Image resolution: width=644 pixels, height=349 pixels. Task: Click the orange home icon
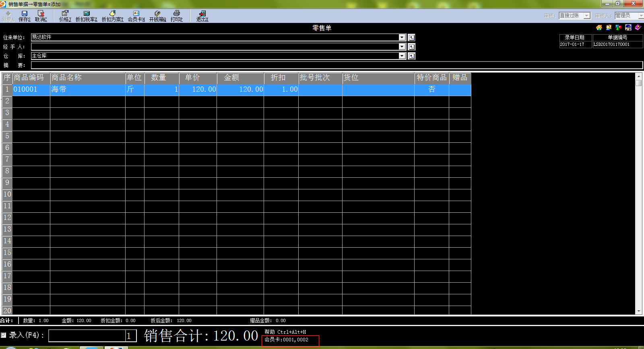[599, 27]
